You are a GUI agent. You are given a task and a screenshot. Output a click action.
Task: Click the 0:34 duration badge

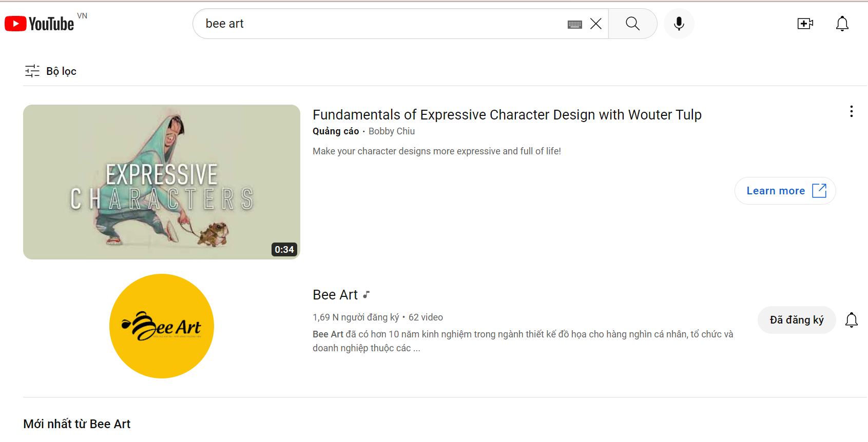[284, 250]
